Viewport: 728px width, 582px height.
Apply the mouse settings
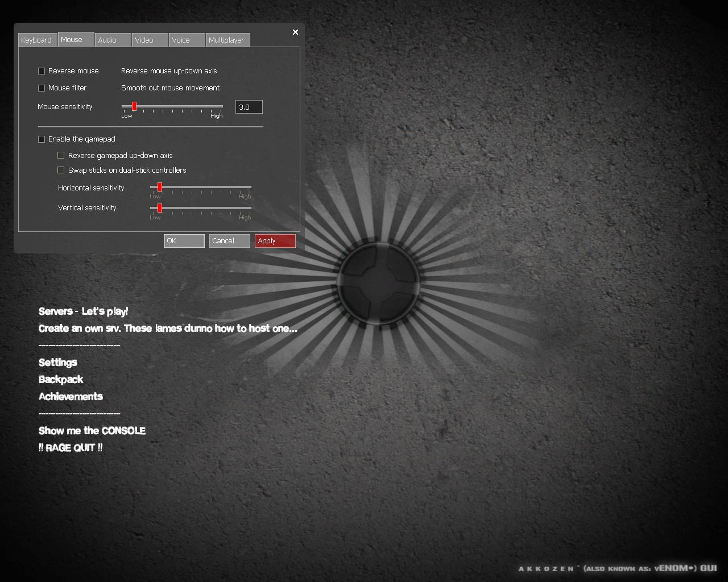(x=275, y=240)
